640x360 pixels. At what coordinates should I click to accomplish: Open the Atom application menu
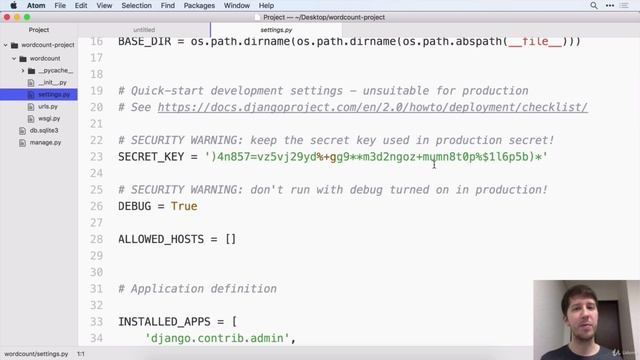(36, 5)
